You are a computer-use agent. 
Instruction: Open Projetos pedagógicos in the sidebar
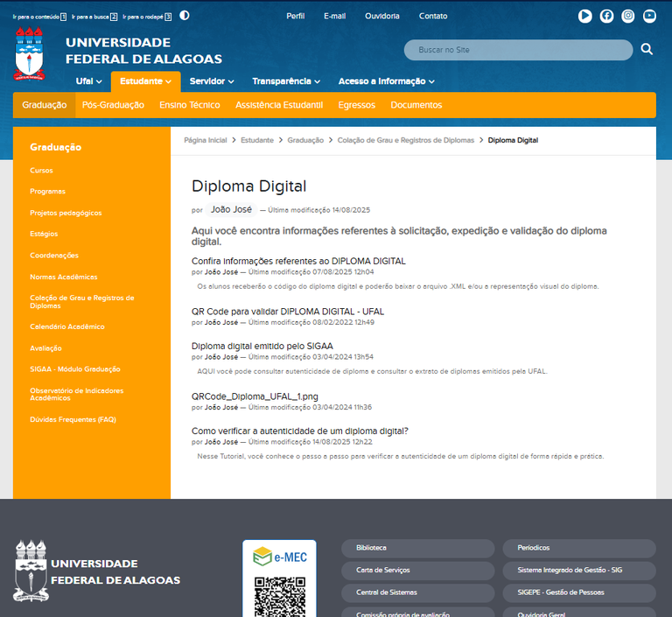coord(66,213)
